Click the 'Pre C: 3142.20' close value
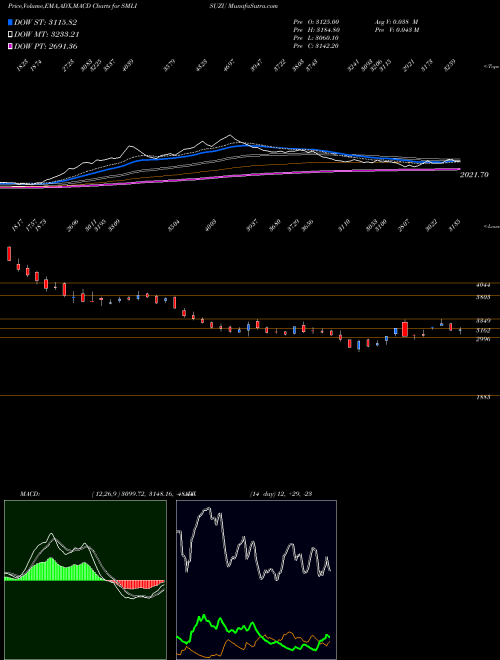Image resolution: width=500 pixels, height=660 pixels. coord(316,46)
